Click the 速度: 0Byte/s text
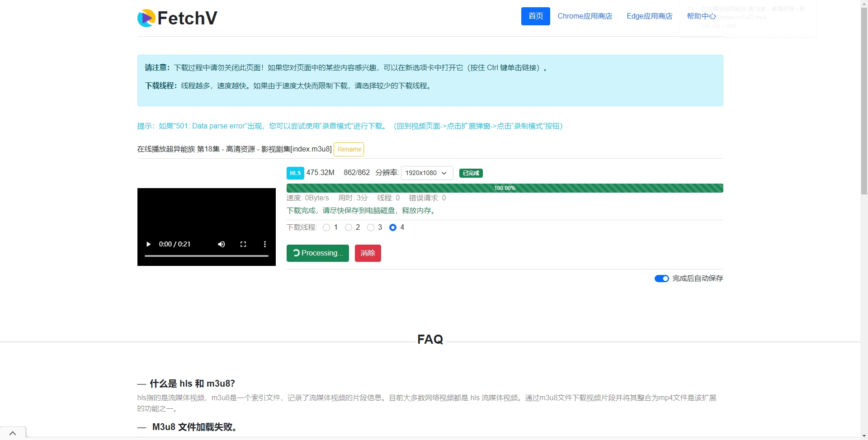 point(308,198)
